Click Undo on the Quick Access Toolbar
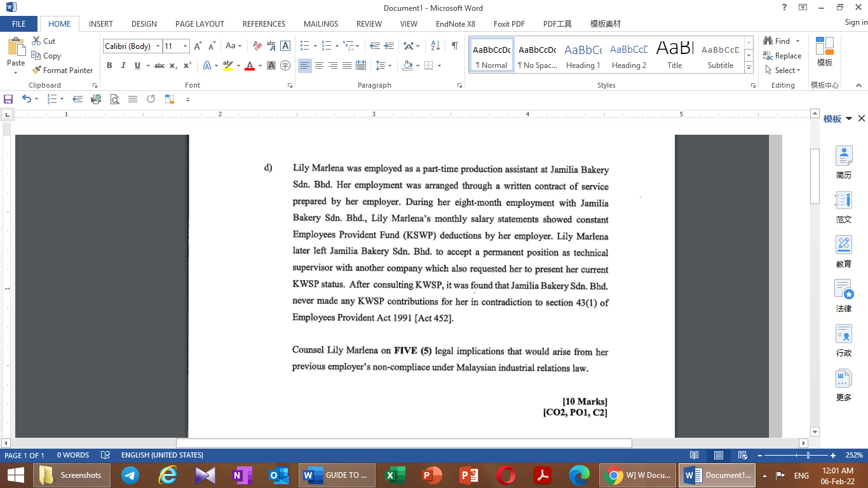868x488 pixels. pyautogui.click(x=27, y=99)
